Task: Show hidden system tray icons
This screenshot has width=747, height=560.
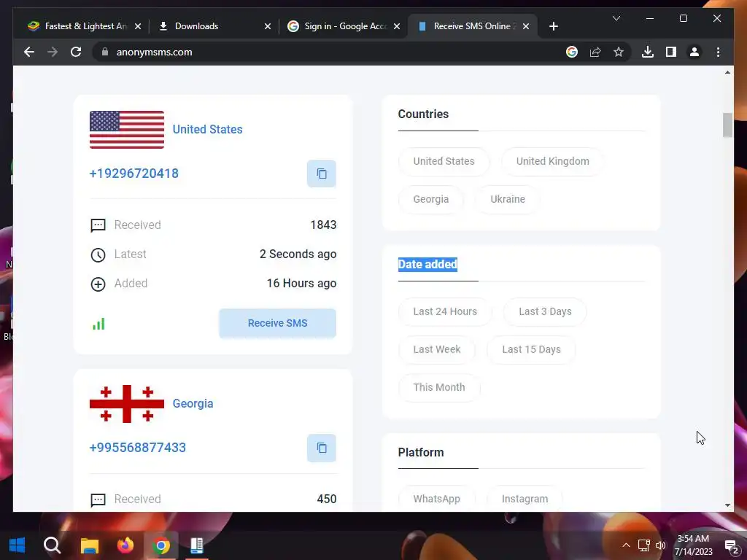Action: pos(626,545)
